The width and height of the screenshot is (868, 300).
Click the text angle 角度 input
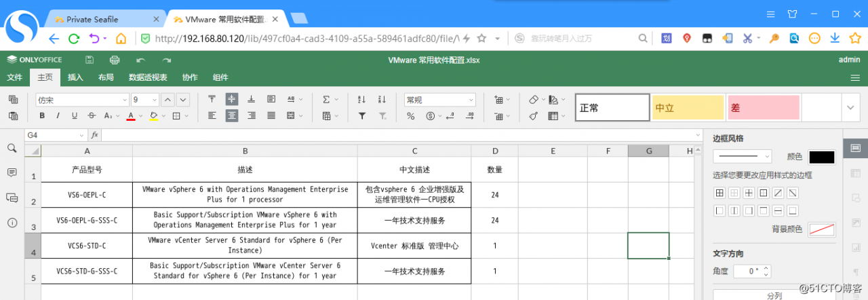tap(751, 271)
